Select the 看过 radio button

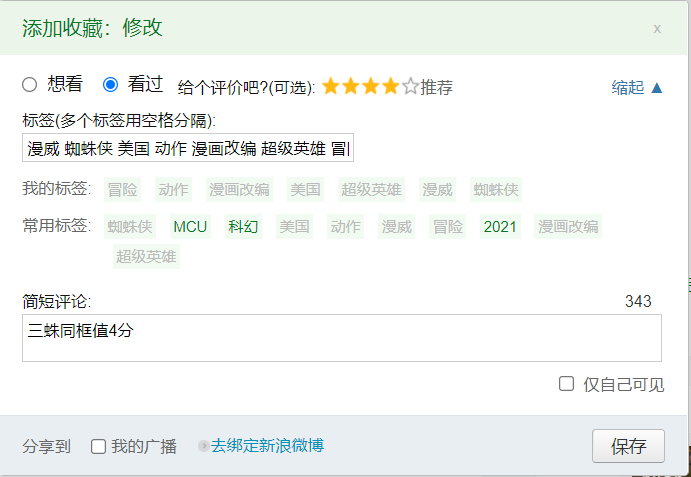pyautogui.click(x=110, y=84)
